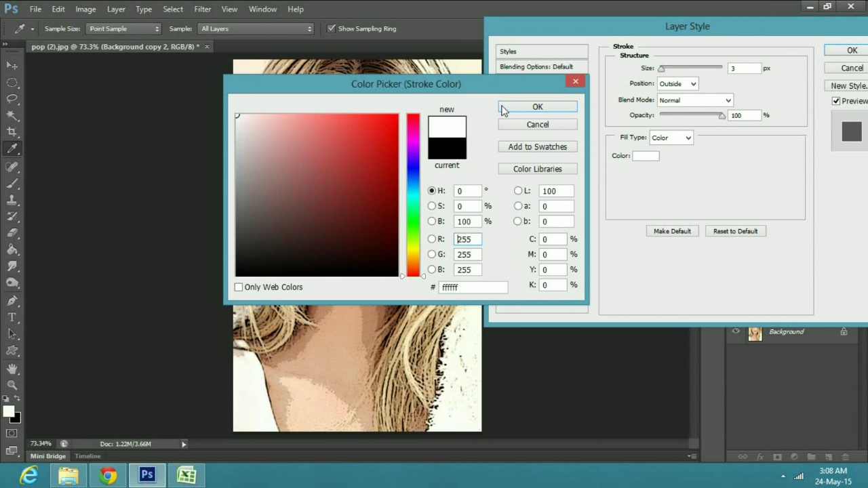Select the L lightness radio button
Image resolution: width=868 pixels, height=488 pixels.
pos(518,191)
